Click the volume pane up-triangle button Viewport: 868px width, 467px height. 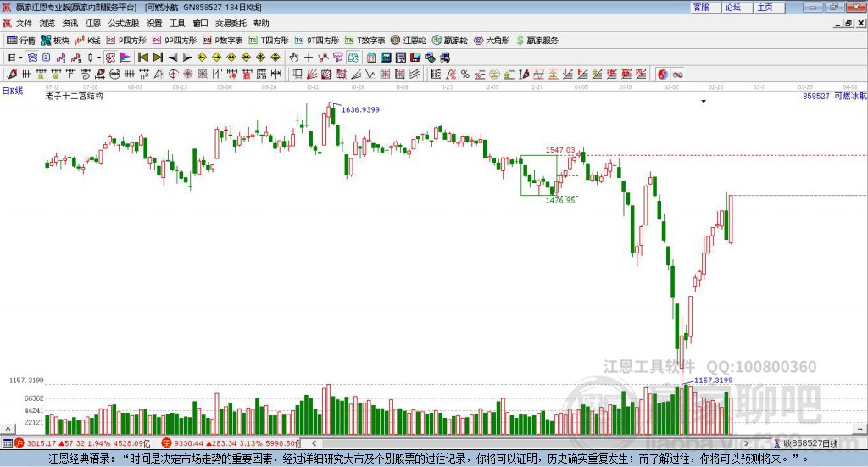(8, 429)
